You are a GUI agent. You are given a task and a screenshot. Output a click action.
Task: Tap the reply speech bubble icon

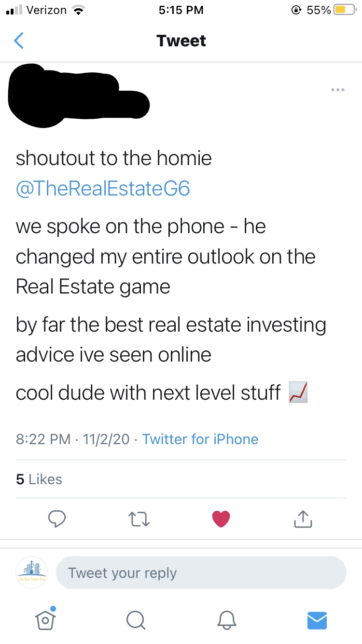[57, 519]
